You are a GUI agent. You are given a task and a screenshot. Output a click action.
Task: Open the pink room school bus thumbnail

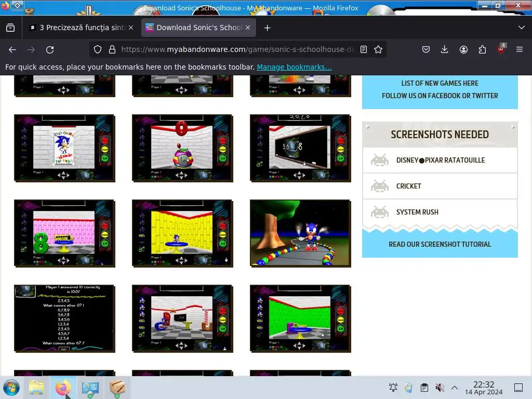[x=64, y=233]
